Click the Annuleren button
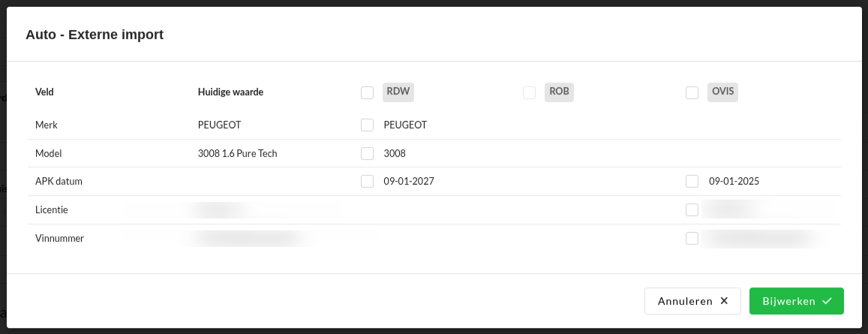868x334 pixels. [692, 301]
